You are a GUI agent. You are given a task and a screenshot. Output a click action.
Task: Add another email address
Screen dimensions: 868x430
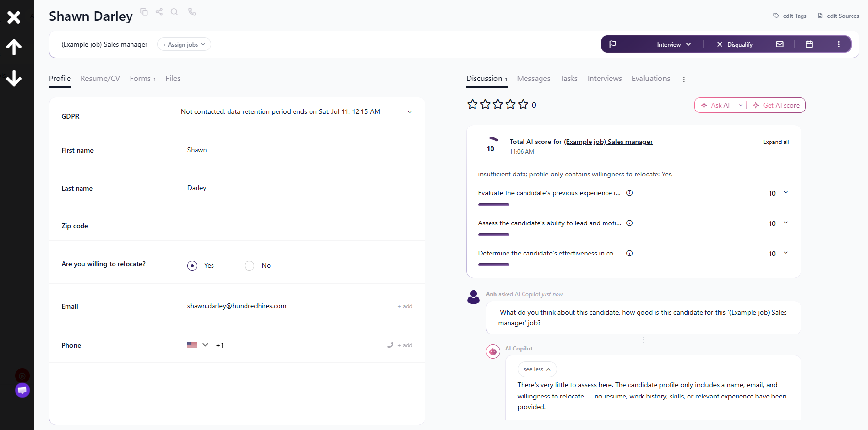(405, 306)
